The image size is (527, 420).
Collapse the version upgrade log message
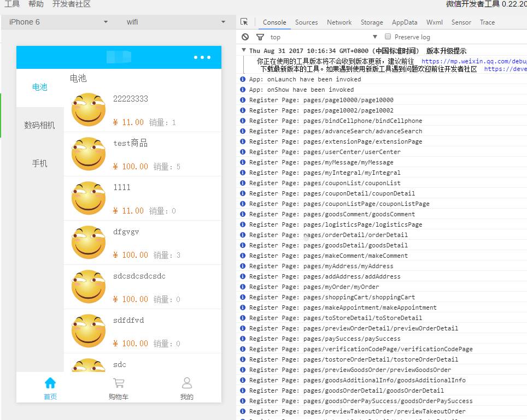[x=244, y=50]
